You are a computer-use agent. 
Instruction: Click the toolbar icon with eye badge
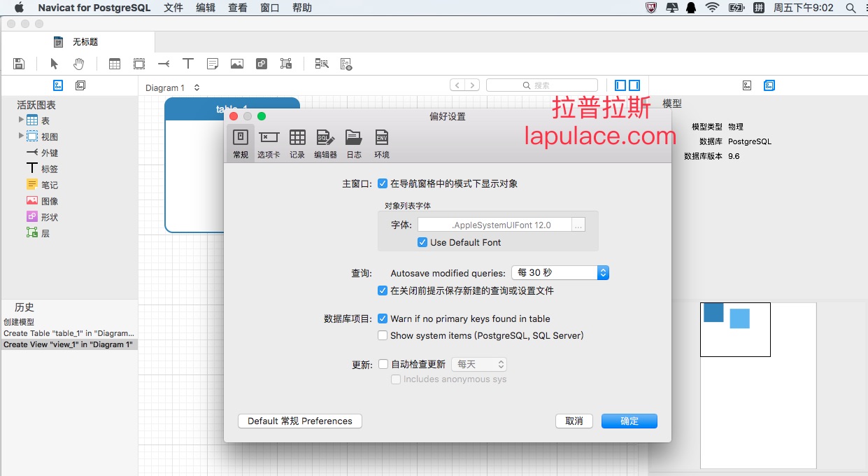346,64
